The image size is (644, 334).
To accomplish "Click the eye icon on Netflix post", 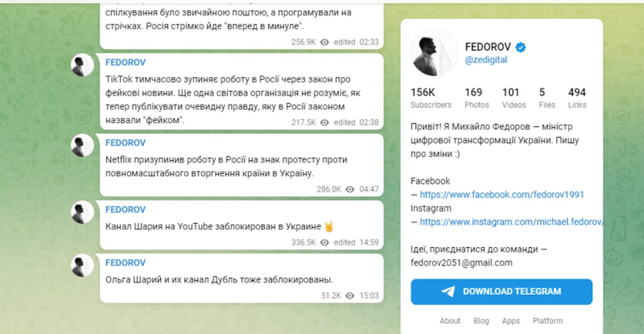I will point(350,189).
